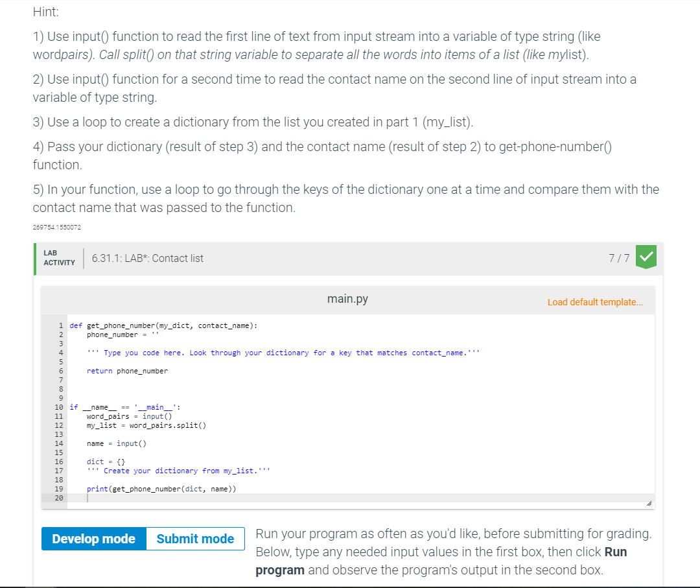Switch to Submit mode

click(195, 539)
